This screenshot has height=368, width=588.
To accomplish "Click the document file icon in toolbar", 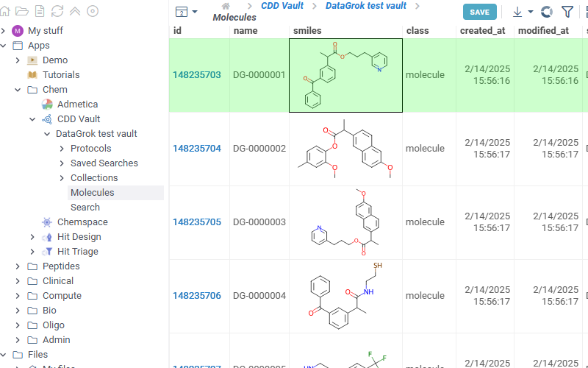I will pyautogui.click(x=40, y=11).
